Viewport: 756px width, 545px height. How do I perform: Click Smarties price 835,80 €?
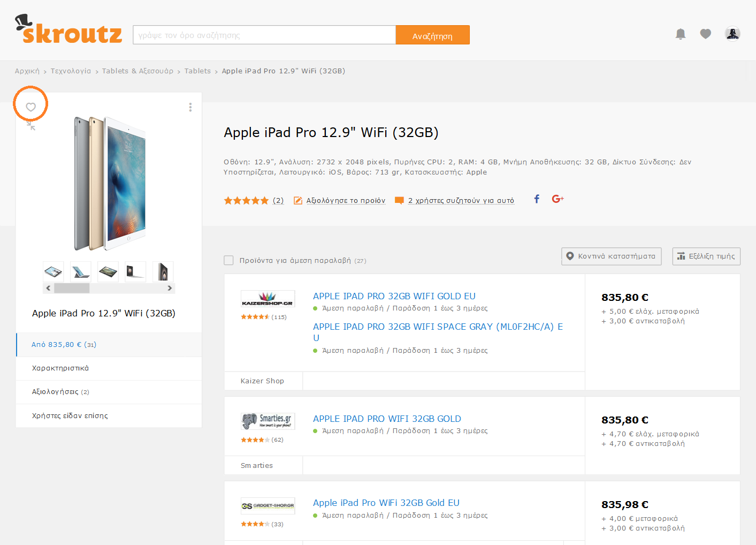(x=625, y=420)
